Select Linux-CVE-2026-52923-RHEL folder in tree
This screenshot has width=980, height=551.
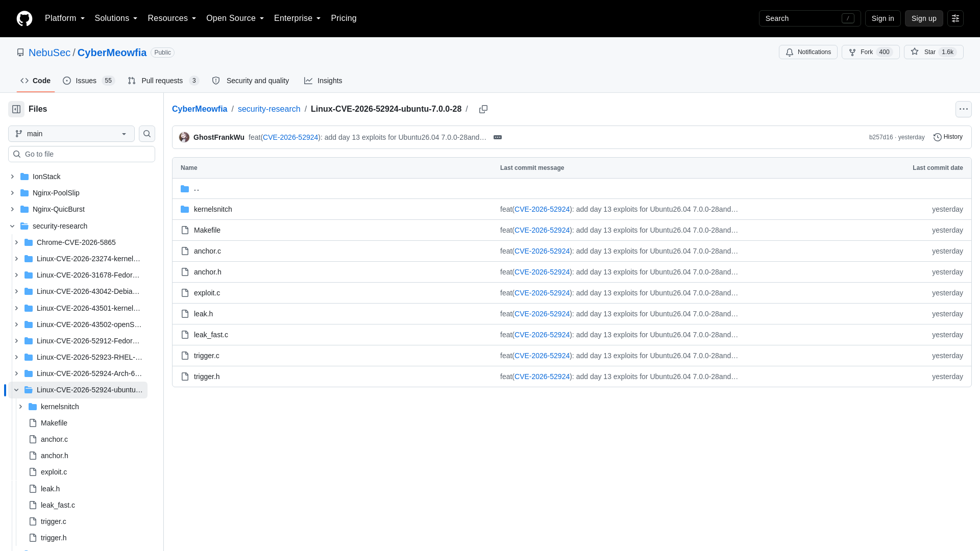(x=89, y=357)
